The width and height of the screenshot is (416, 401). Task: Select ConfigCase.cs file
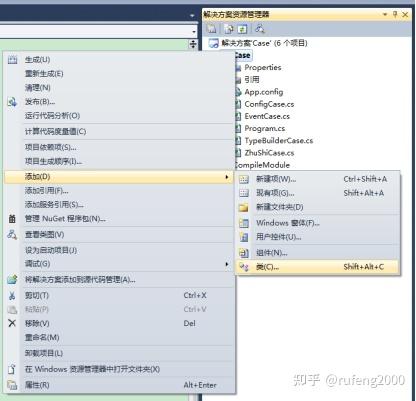click(x=269, y=104)
